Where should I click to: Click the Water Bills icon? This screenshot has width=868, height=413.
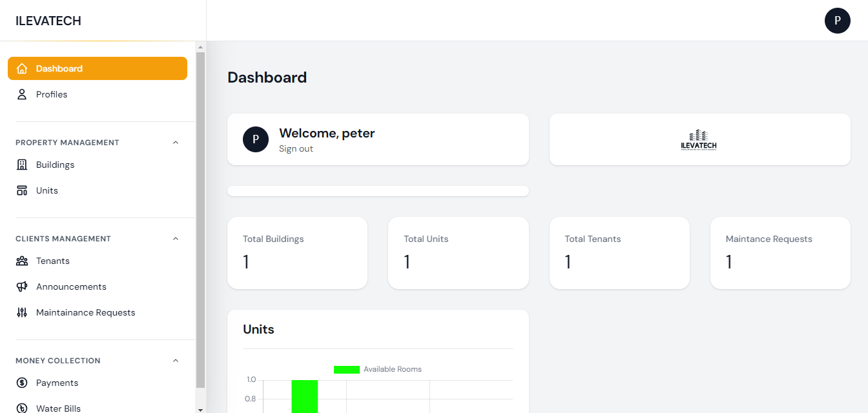click(x=22, y=408)
